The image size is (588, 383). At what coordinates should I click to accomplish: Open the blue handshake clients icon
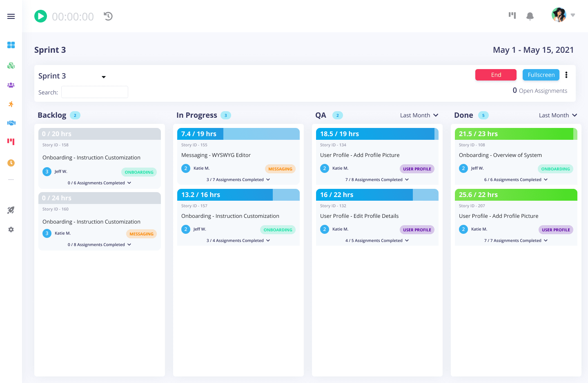click(x=11, y=123)
